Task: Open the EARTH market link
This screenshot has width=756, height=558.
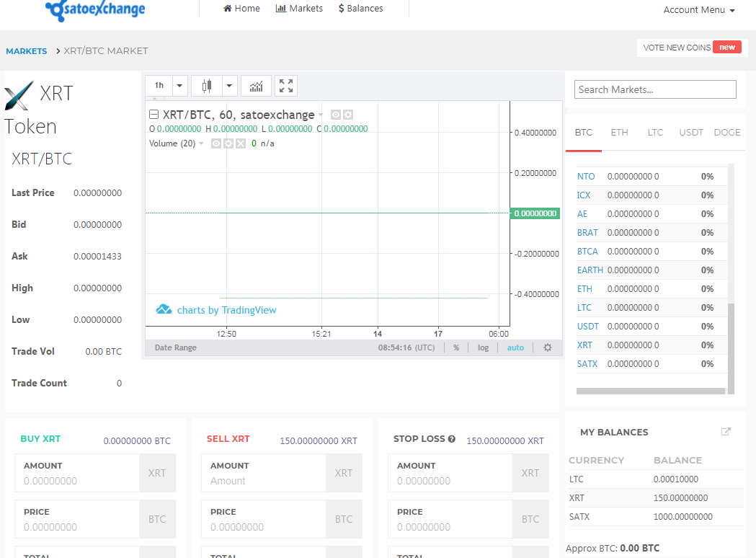Action: pos(590,270)
